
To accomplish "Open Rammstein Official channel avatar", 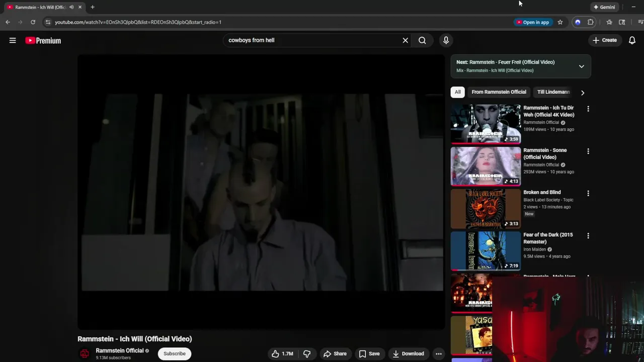I will pos(85,353).
